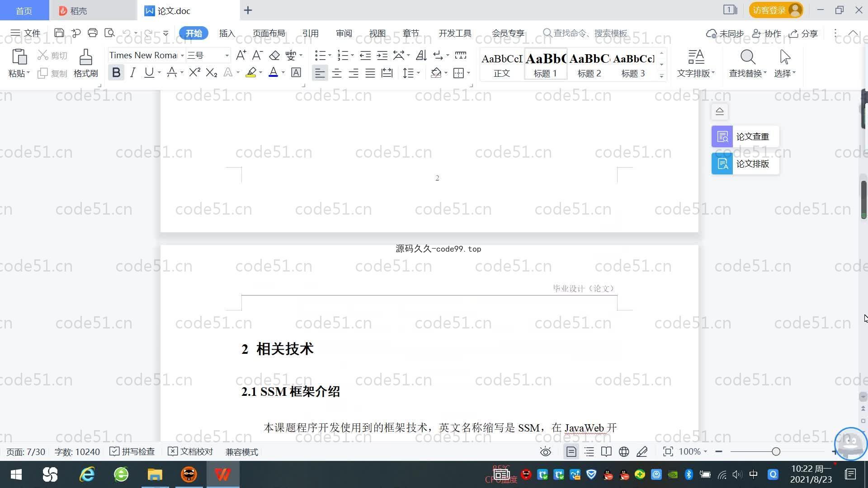
Task: Click the 协作 collaborate button
Action: 767,33
